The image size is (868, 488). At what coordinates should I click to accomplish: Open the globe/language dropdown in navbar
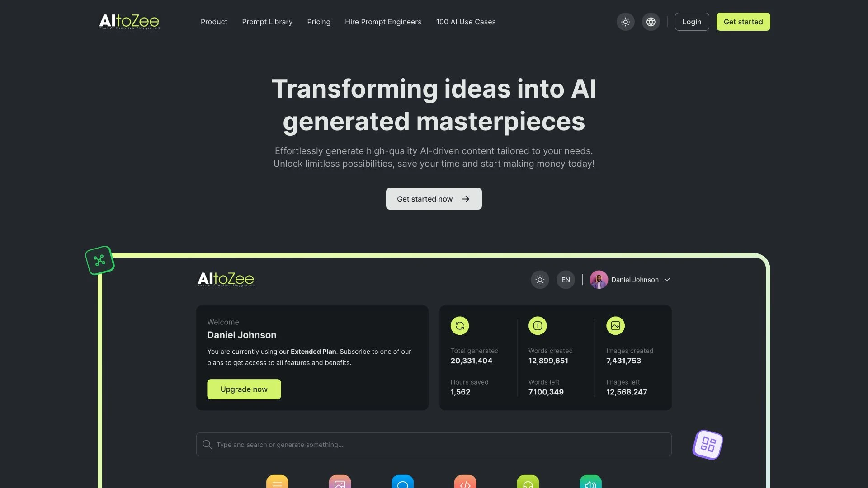click(x=651, y=21)
